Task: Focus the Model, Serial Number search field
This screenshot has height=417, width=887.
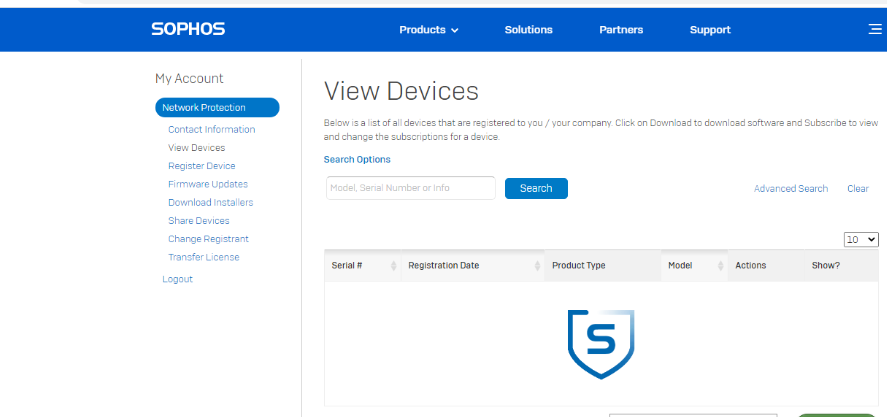Action: click(411, 188)
